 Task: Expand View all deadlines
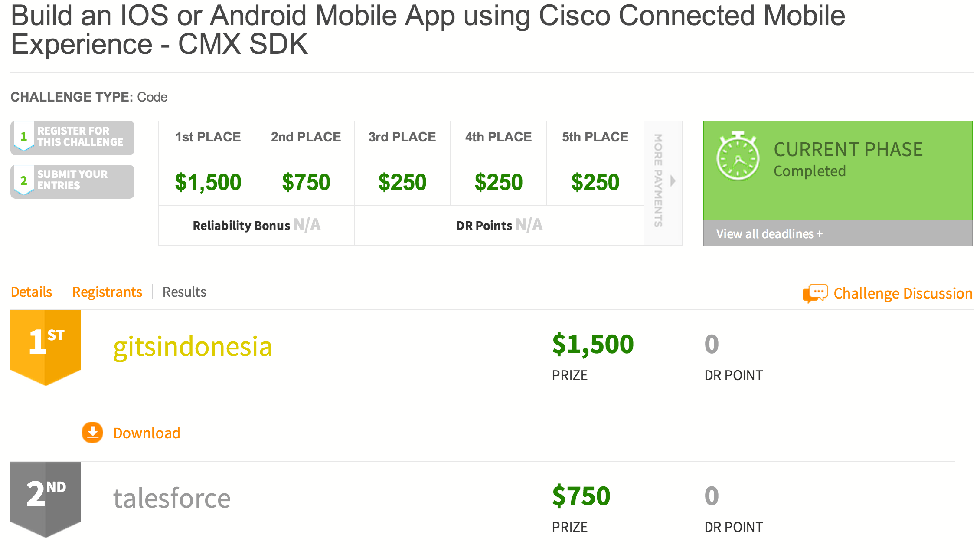click(x=769, y=234)
